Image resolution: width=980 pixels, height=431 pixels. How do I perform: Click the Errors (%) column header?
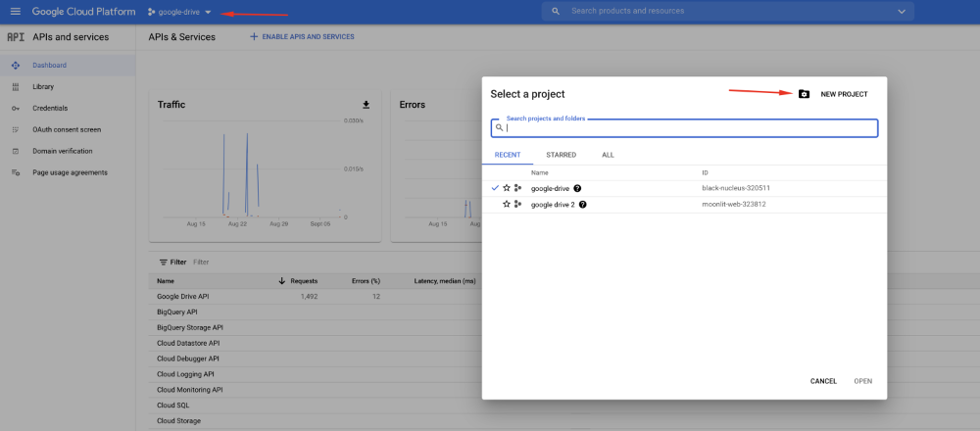click(366, 281)
